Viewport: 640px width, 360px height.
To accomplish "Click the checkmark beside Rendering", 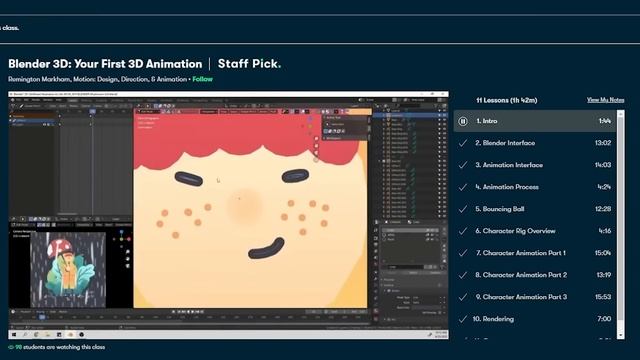I will (x=463, y=319).
